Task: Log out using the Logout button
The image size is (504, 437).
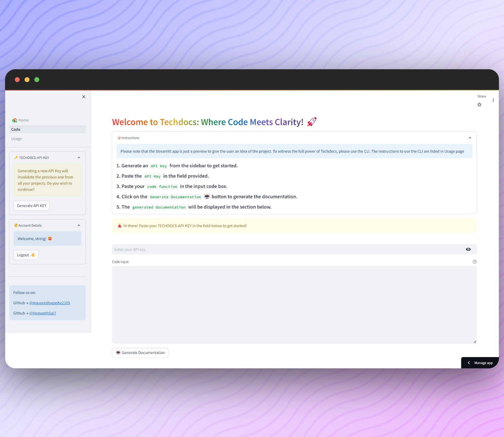Action: coord(26,255)
